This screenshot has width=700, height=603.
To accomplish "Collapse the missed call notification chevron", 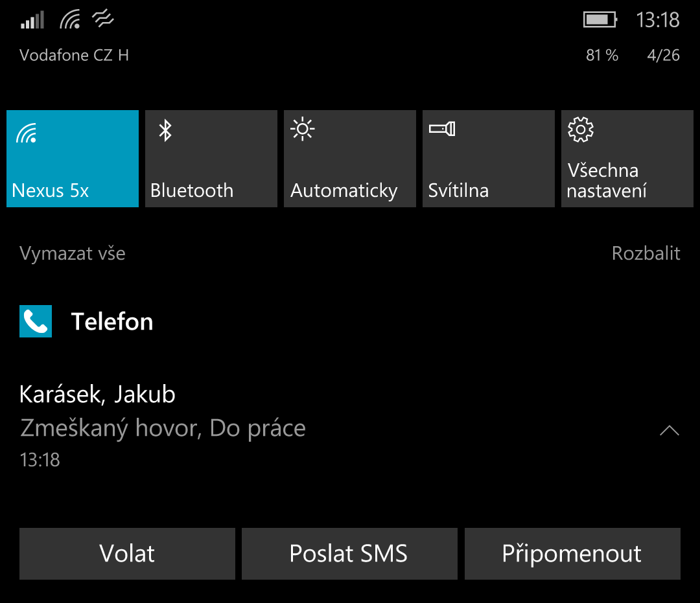I will (x=669, y=431).
